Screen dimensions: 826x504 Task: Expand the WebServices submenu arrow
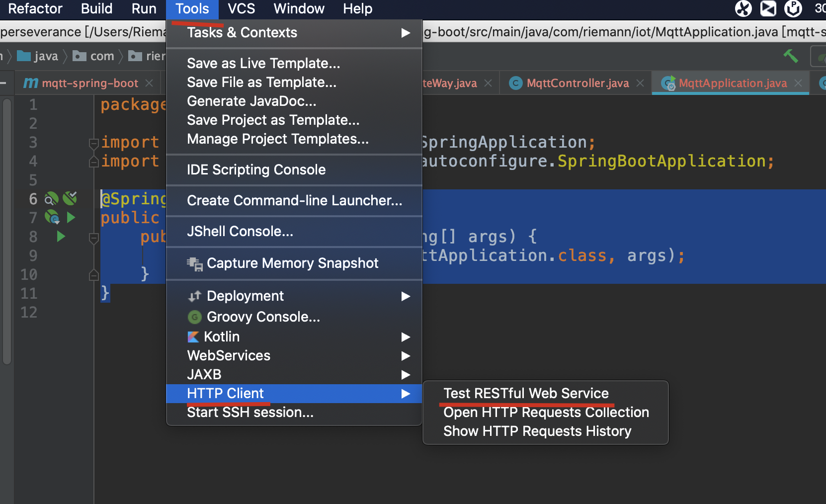(406, 356)
